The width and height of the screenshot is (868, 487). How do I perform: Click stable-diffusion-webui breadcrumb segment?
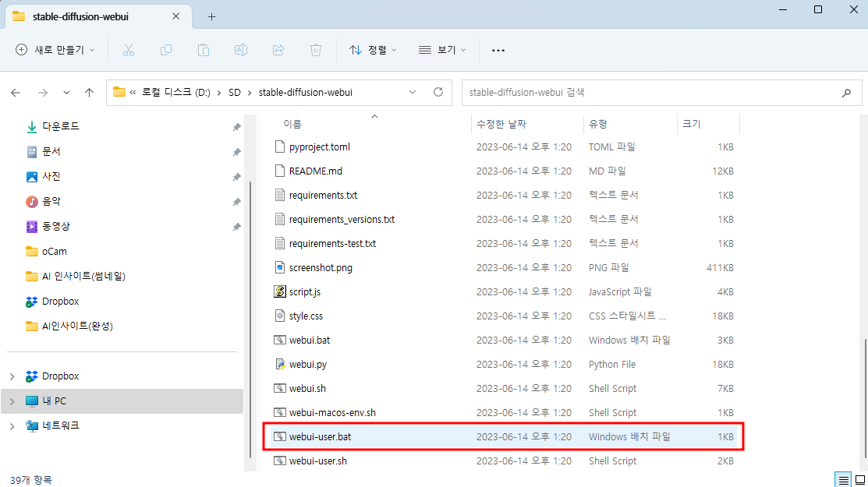(306, 92)
